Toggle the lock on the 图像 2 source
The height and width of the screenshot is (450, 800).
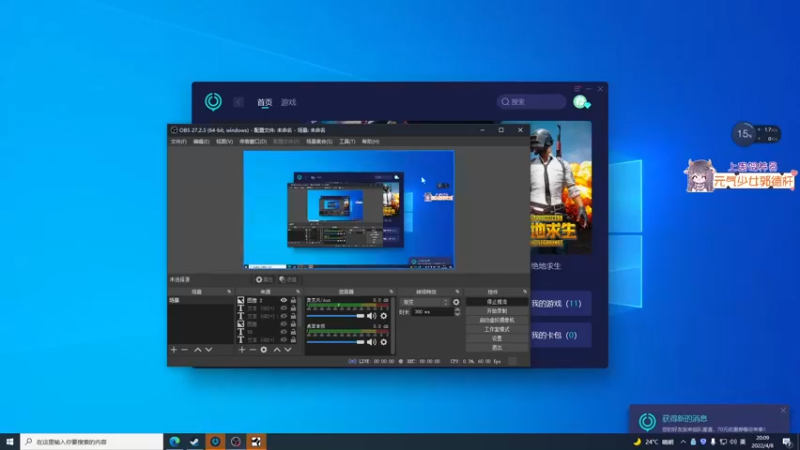point(293,301)
